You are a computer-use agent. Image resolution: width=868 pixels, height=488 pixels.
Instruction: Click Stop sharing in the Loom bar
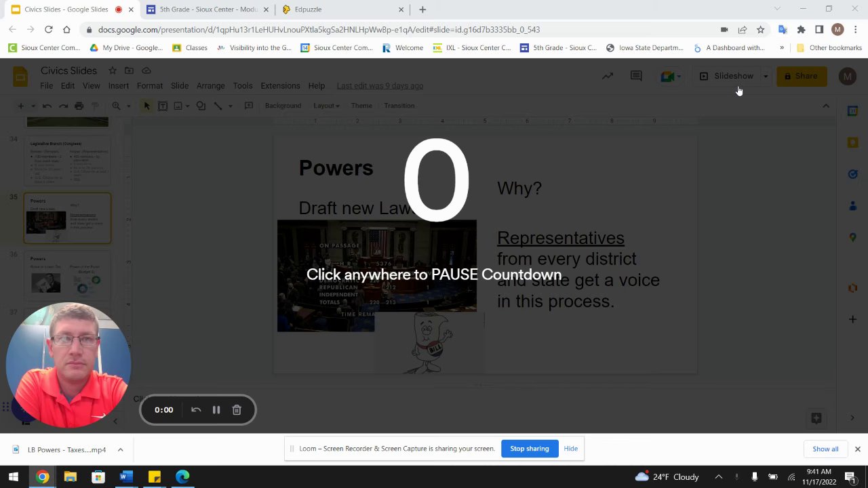(530, 449)
